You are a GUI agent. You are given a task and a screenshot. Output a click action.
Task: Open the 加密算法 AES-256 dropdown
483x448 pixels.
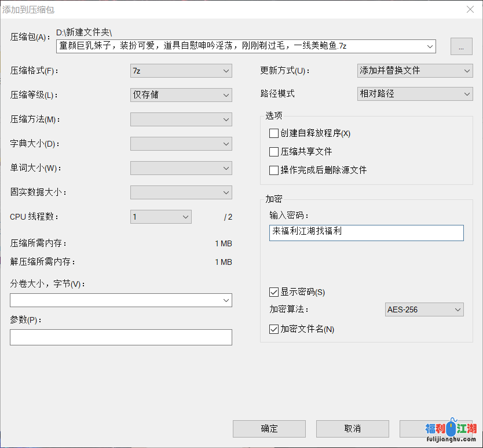coord(424,309)
